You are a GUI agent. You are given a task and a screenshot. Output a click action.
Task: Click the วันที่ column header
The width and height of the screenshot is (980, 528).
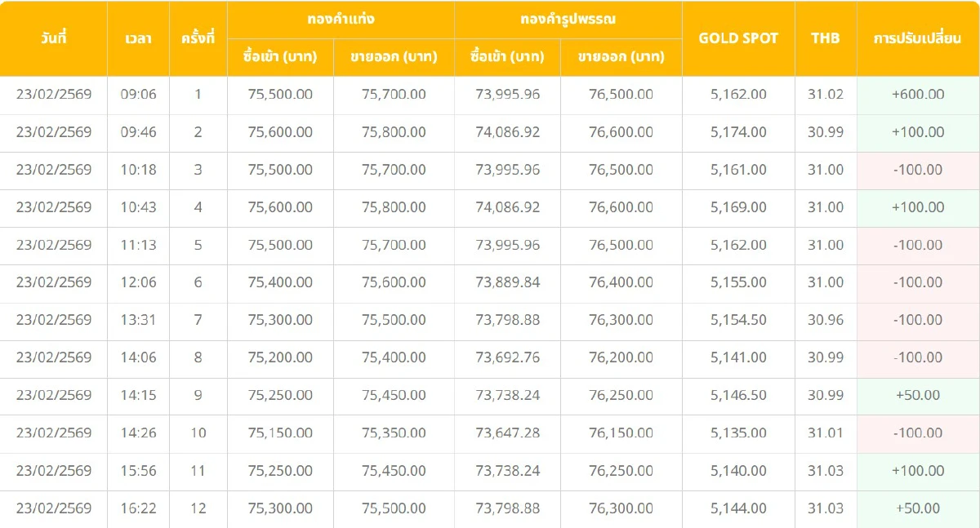54,38
